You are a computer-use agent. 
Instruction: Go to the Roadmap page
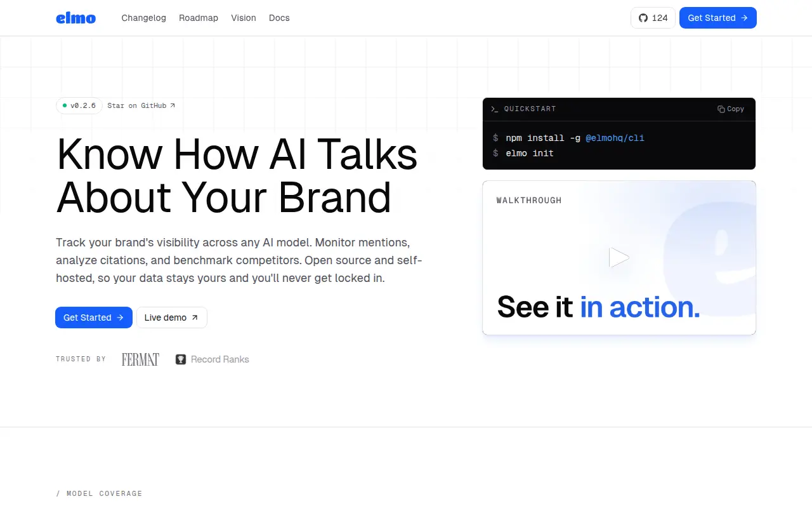(199, 18)
